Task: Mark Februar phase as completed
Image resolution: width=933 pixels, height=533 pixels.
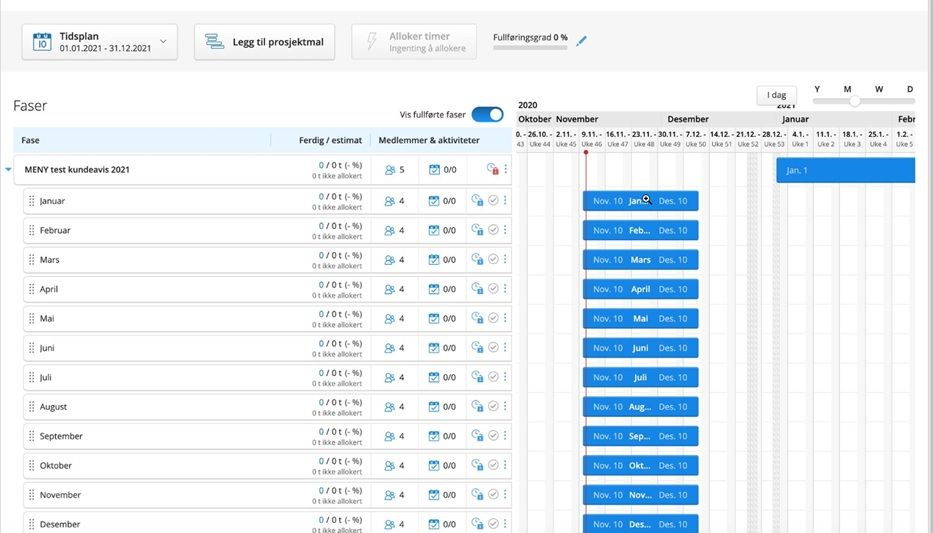Action: click(493, 230)
